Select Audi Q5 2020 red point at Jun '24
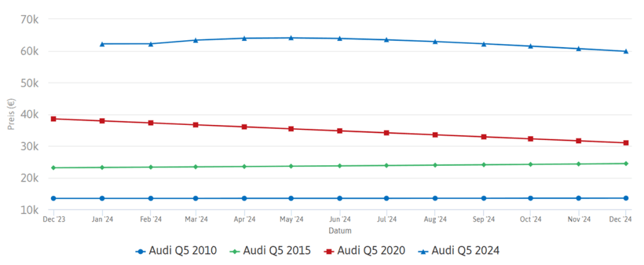 (340, 131)
